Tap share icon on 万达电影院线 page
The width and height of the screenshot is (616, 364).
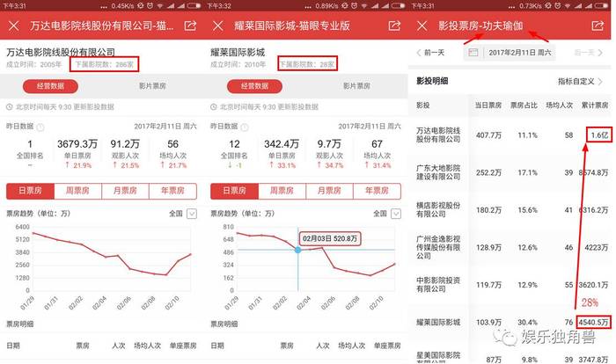189,27
